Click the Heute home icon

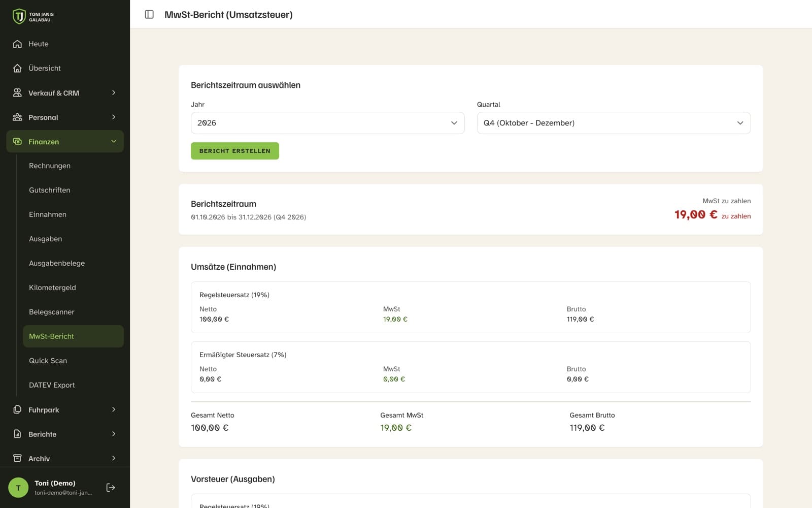[17, 44]
